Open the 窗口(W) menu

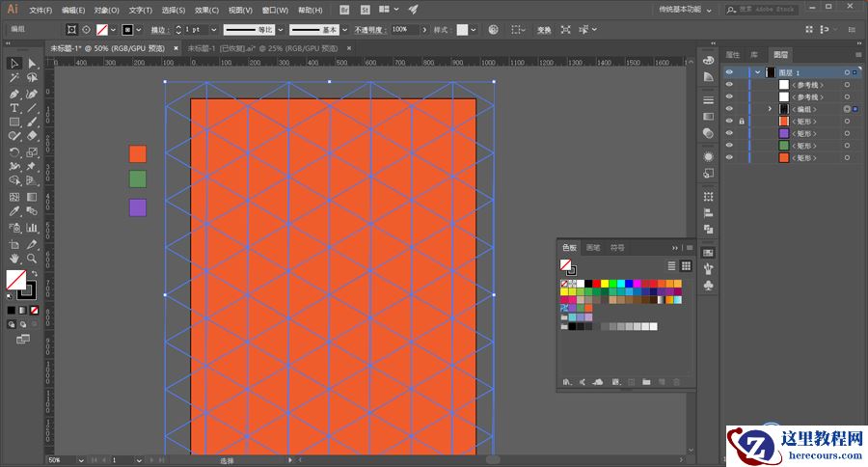click(x=275, y=10)
